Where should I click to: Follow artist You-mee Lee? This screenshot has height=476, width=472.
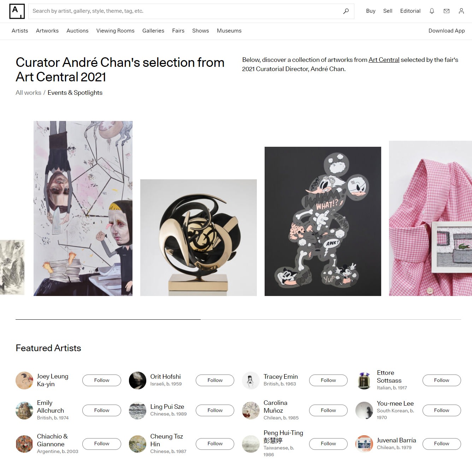click(x=442, y=410)
